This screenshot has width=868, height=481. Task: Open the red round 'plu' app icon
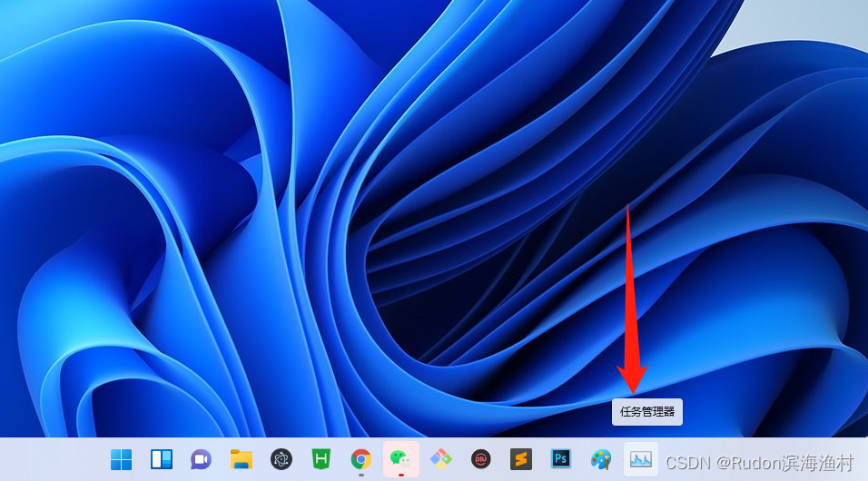pos(480,459)
